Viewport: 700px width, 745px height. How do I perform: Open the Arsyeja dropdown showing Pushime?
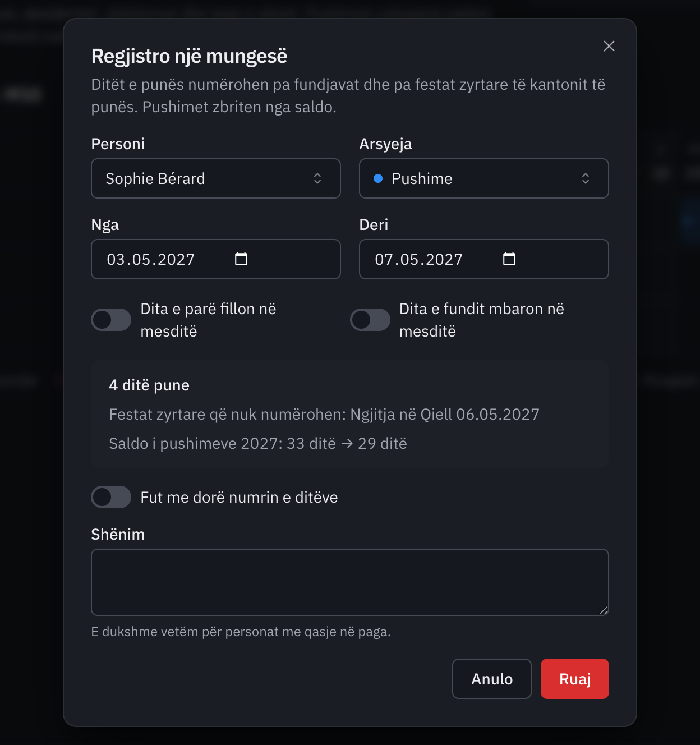tap(484, 178)
